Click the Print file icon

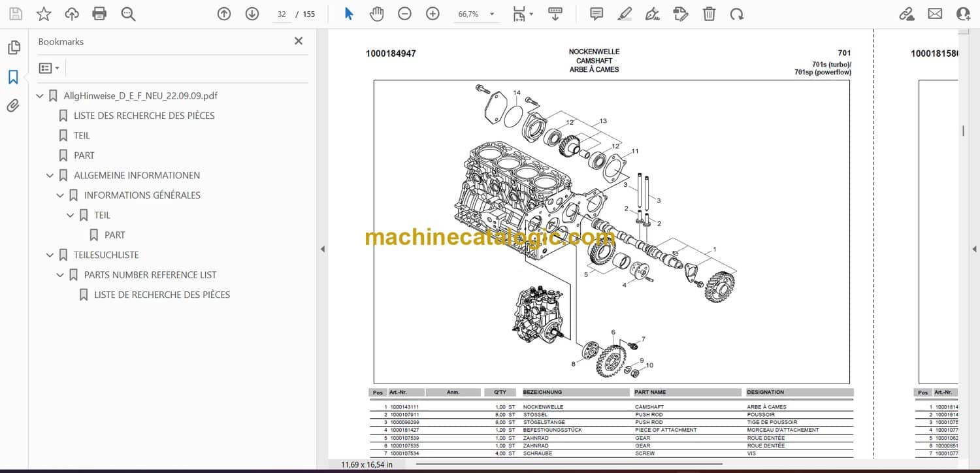click(99, 14)
